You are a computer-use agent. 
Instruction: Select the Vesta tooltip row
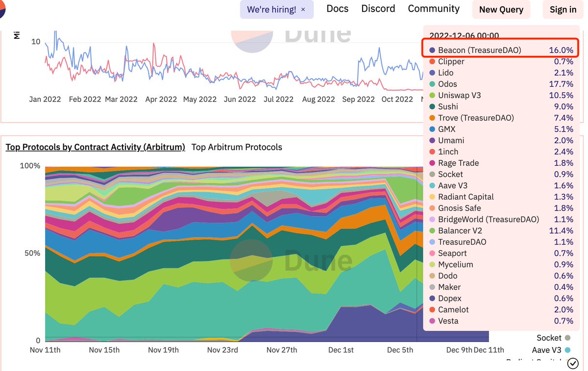[501, 321]
